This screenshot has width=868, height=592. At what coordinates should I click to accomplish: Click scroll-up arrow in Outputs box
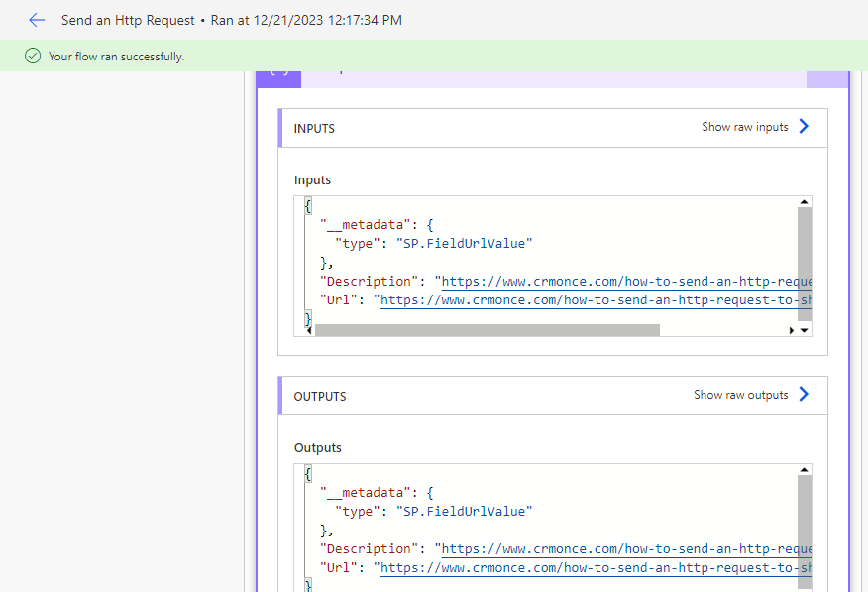pos(805,470)
